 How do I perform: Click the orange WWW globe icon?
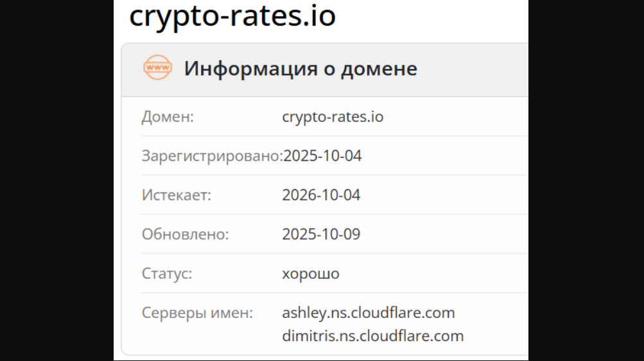[x=157, y=68]
